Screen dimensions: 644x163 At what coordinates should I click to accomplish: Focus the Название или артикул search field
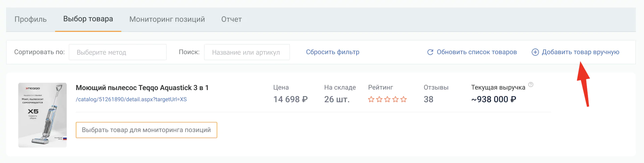point(247,52)
